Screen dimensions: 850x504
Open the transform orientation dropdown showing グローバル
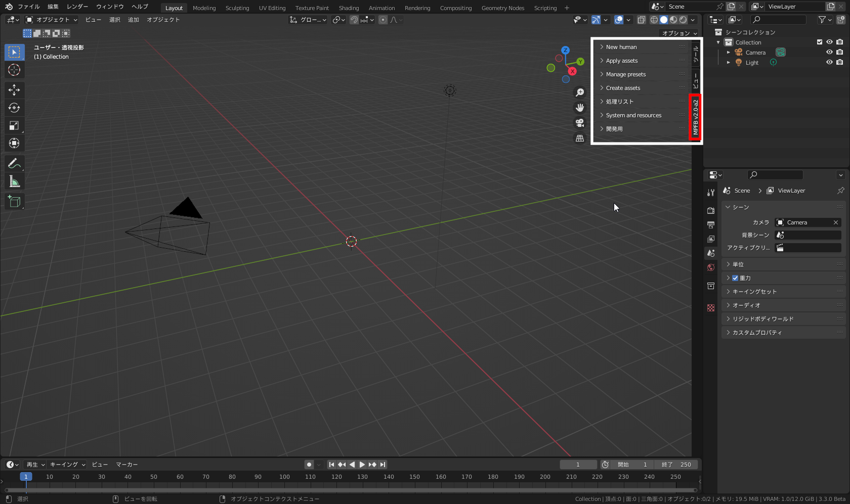[x=308, y=20]
